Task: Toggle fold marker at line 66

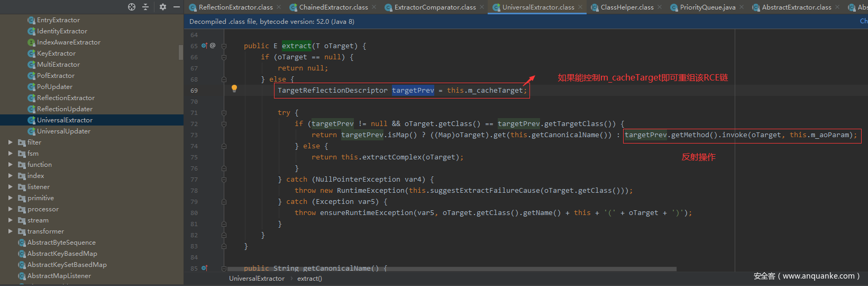Action: [224, 57]
